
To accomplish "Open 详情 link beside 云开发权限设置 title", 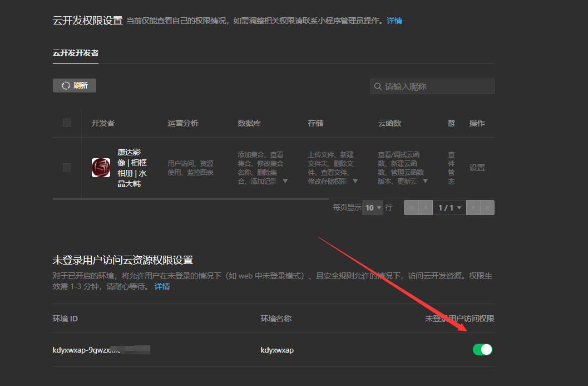I will [x=394, y=21].
